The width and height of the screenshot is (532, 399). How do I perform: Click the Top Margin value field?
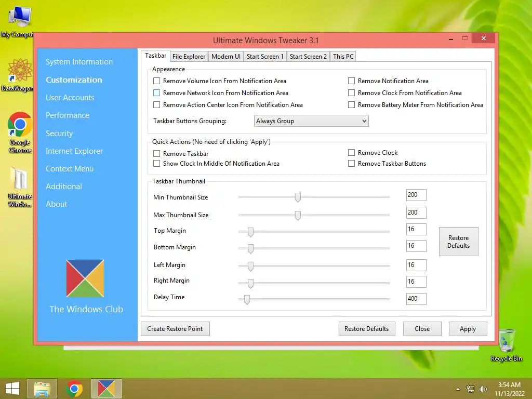coord(416,229)
